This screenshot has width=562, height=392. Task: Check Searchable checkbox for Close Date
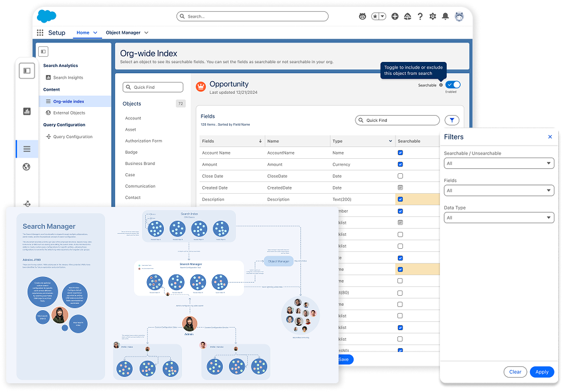[x=401, y=176]
